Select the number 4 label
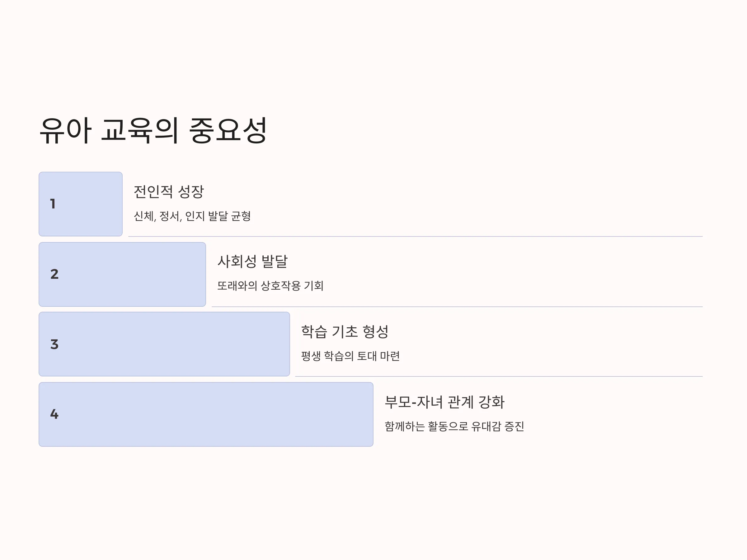This screenshot has height=560, width=747. (54, 414)
